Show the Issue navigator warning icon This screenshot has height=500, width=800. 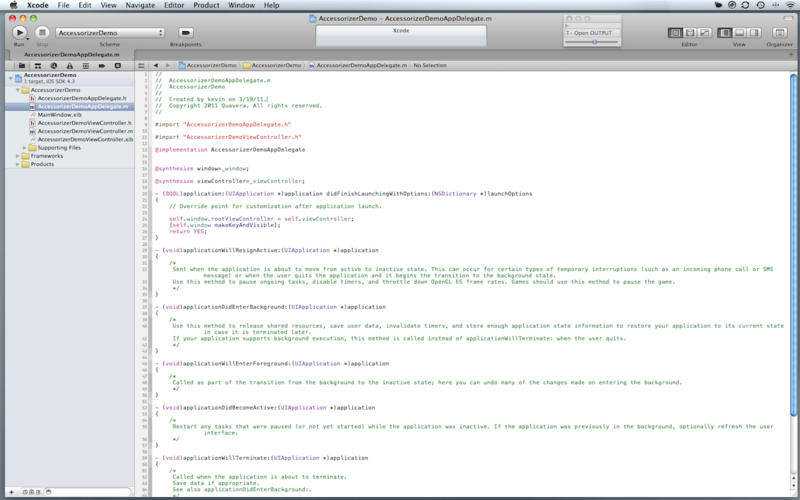tap(69, 66)
